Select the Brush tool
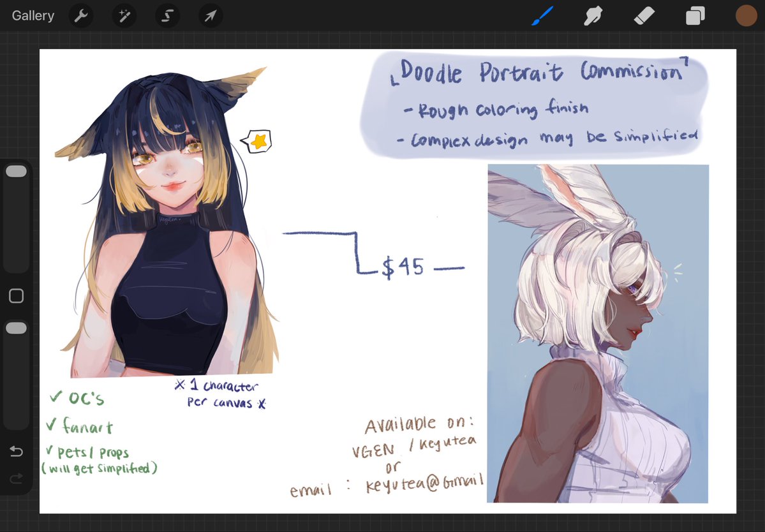Screen dimensions: 765x532 (542, 15)
